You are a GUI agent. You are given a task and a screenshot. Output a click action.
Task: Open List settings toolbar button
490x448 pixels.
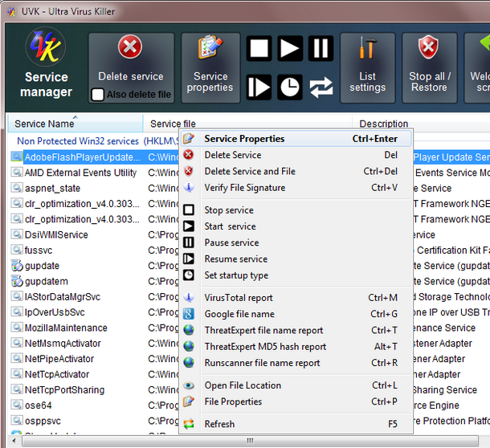pyautogui.click(x=368, y=67)
